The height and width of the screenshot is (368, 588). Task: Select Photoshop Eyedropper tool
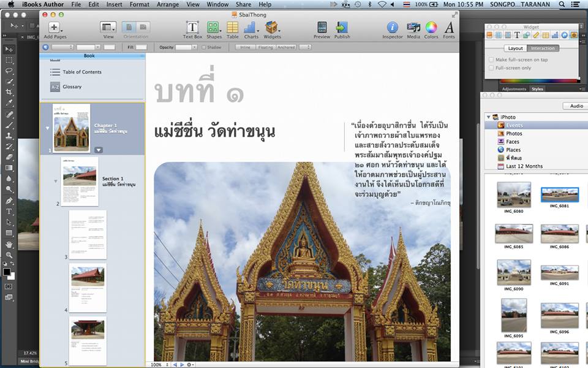tap(9, 102)
